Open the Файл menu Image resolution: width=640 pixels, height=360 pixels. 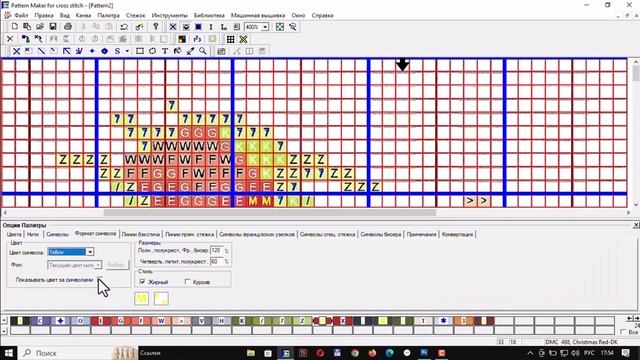click(x=21, y=15)
